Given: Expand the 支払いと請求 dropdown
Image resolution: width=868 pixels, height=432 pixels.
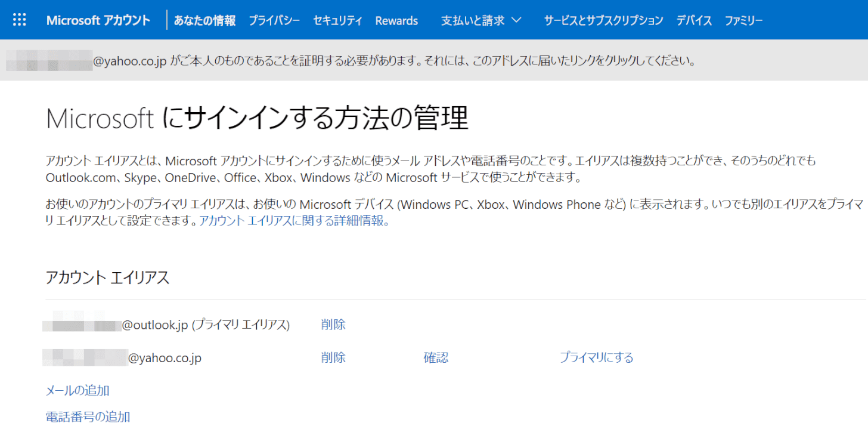Looking at the screenshot, I should (481, 20).
